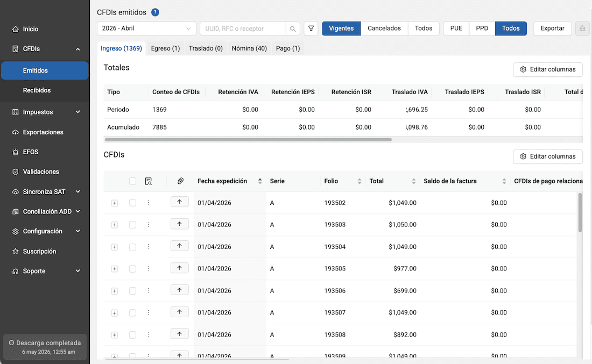Click the Validaciones shield icon
This screenshot has width=592, height=364.
click(x=16, y=172)
